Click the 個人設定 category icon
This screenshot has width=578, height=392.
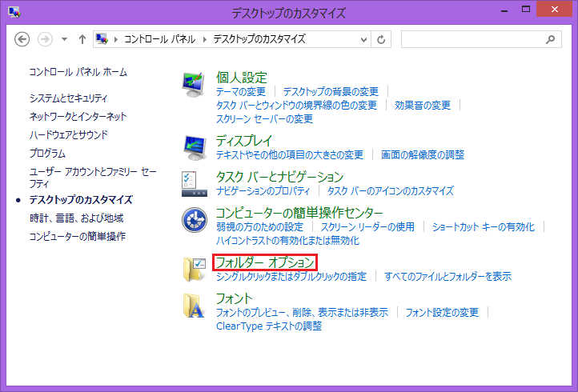pyautogui.click(x=195, y=83)
